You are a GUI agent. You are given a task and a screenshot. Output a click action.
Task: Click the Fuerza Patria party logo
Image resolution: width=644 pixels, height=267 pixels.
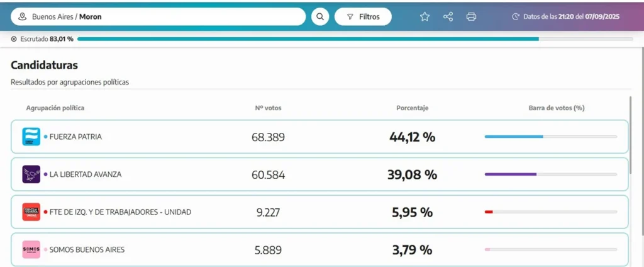(x=31, y=137)
